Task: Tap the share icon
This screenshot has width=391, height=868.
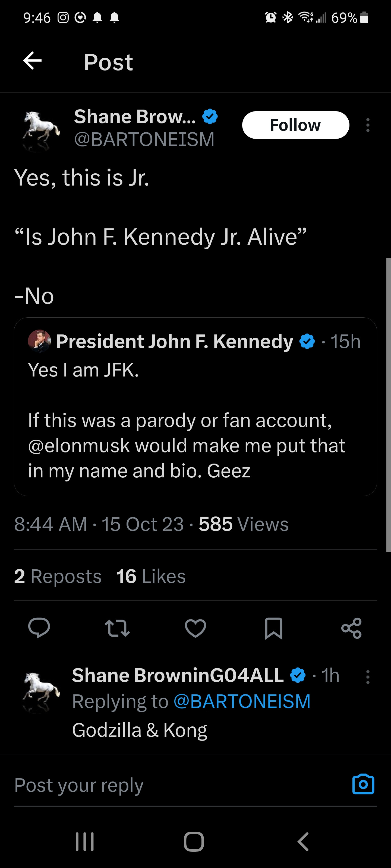Action: coord(352,628)
